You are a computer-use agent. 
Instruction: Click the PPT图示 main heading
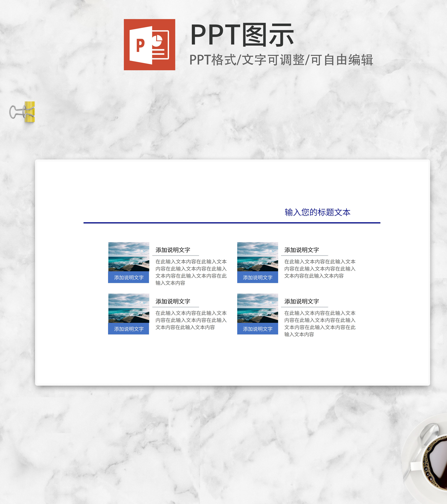pos(242,35)
